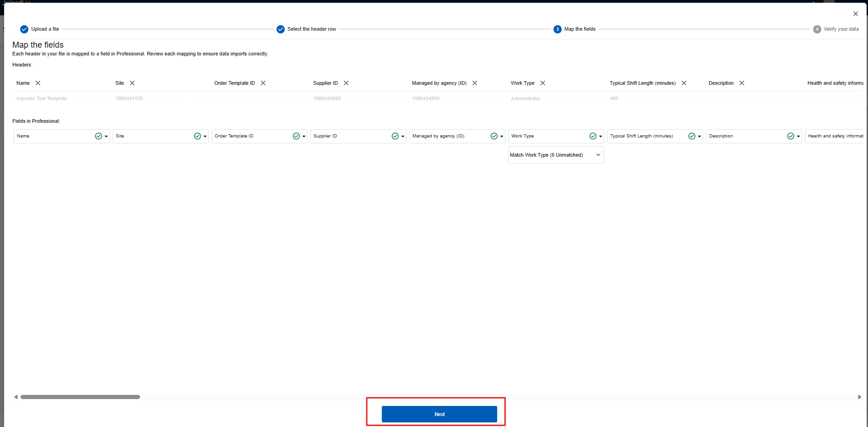
Task: Remove the Site header mapping
Action: tap(132, 83)
